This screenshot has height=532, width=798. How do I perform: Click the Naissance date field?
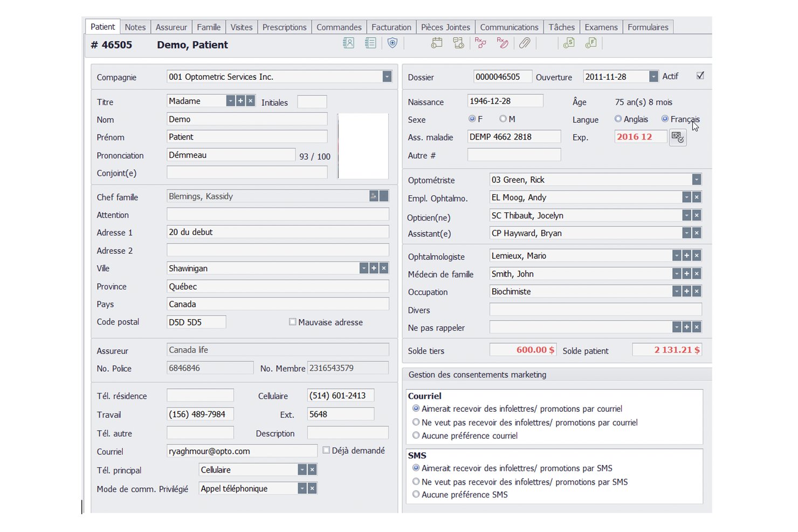click(505, 101)
